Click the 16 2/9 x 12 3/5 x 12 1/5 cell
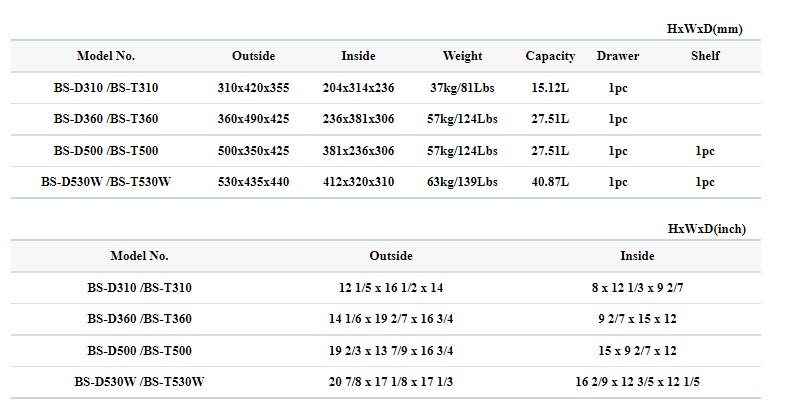The height and width of the screenshot is (408, 785). pos(637,381)
